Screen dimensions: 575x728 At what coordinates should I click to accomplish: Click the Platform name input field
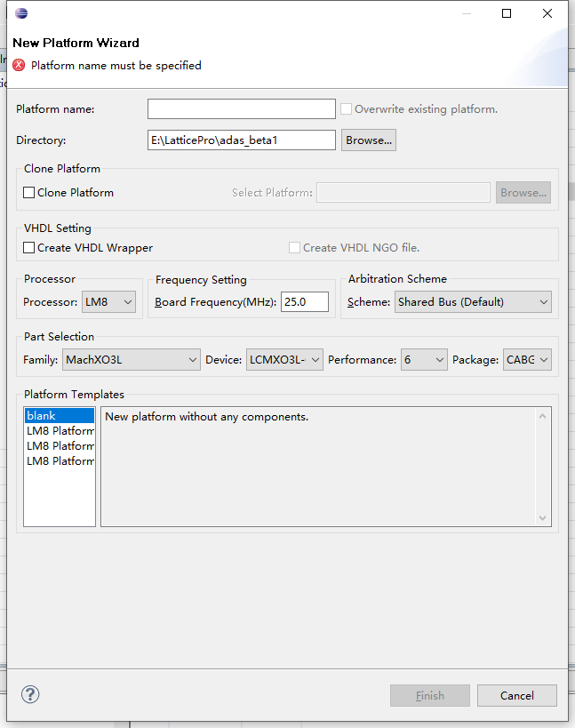click(242, 109)
